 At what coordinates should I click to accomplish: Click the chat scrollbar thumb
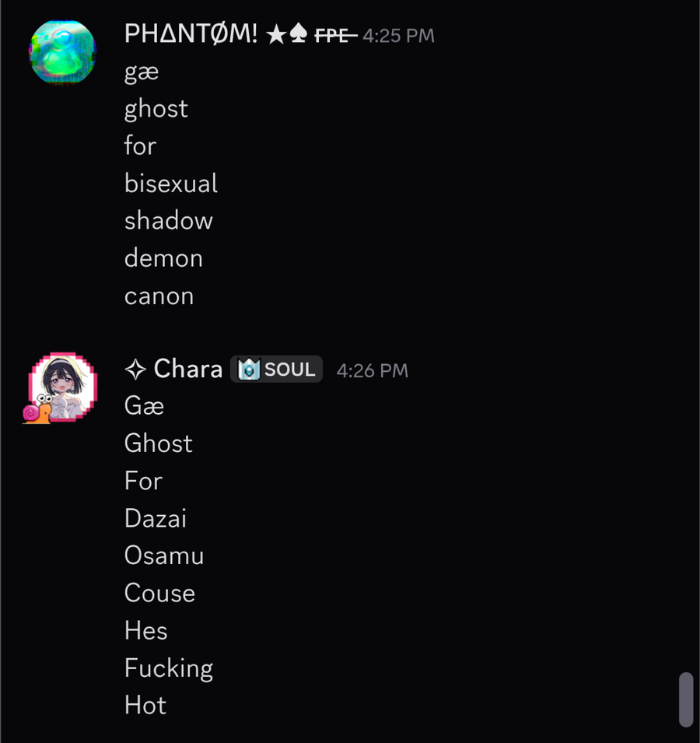(685, 699)
